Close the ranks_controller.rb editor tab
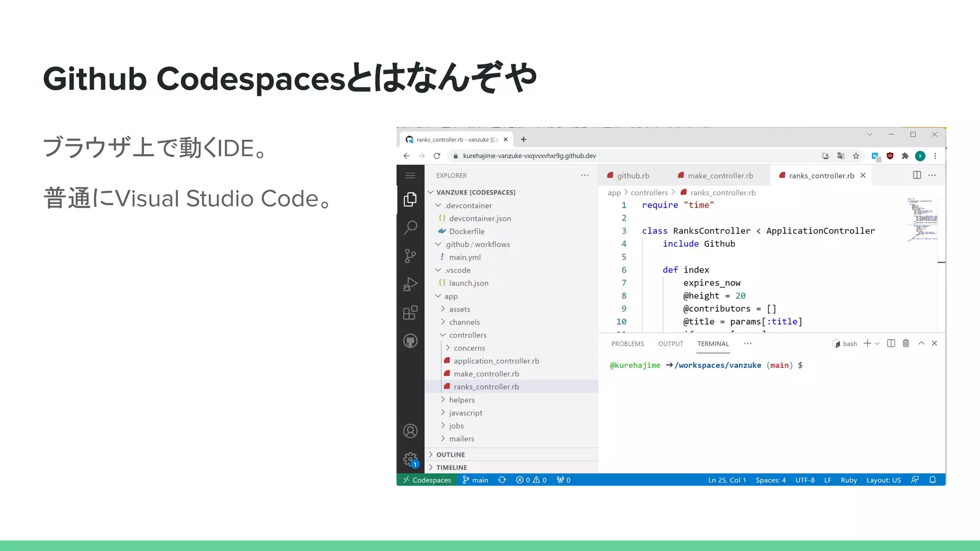 click(863, 176)
